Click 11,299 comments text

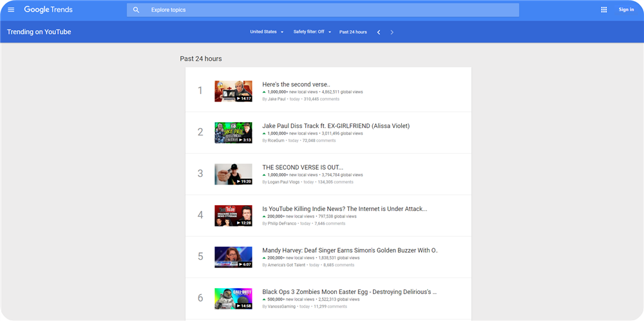pyautogui.click(x=330, y=307)
